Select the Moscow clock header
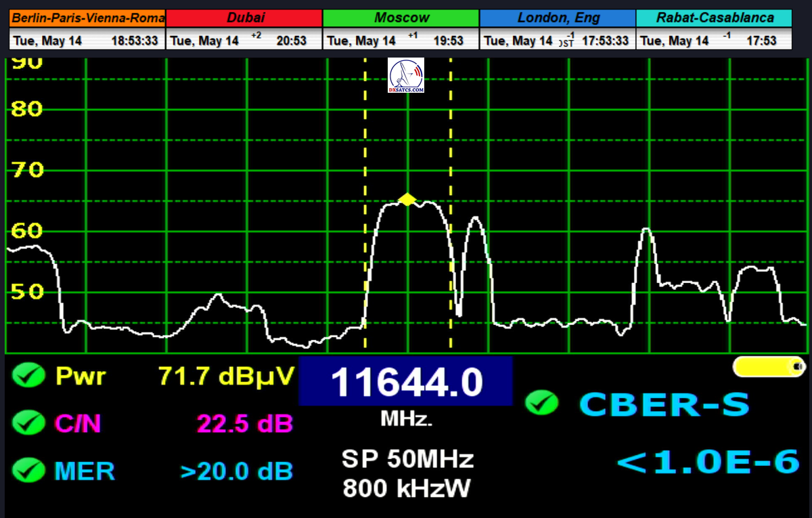The height and width of the screenshot is (518, 812). [x=401, y=18]
